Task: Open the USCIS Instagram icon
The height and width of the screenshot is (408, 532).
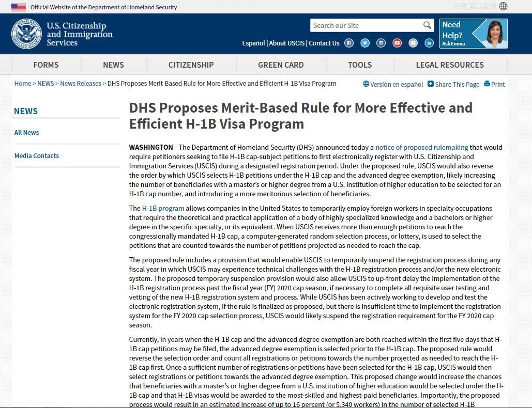Action: tap(381, 43)
